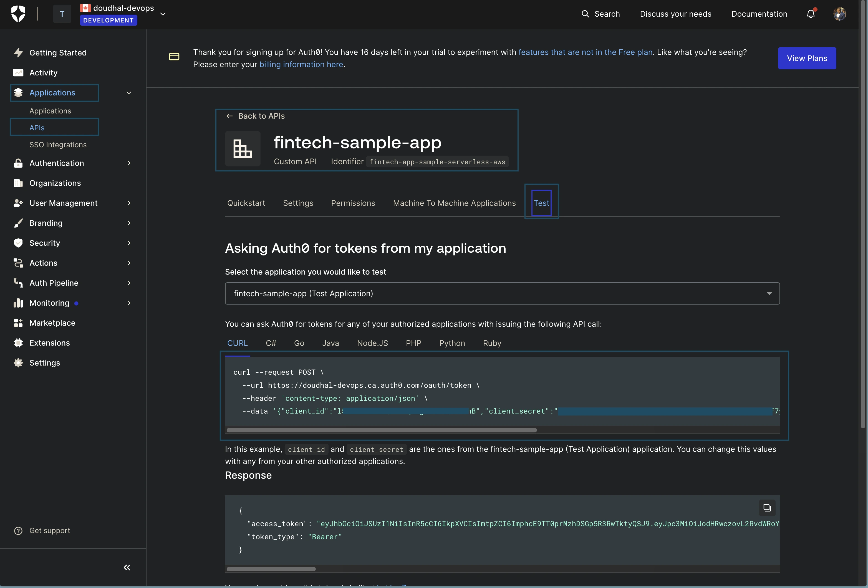The image size is (868, 588).
Task: Select the Python code sample tab
Action: tap(452, 343)
